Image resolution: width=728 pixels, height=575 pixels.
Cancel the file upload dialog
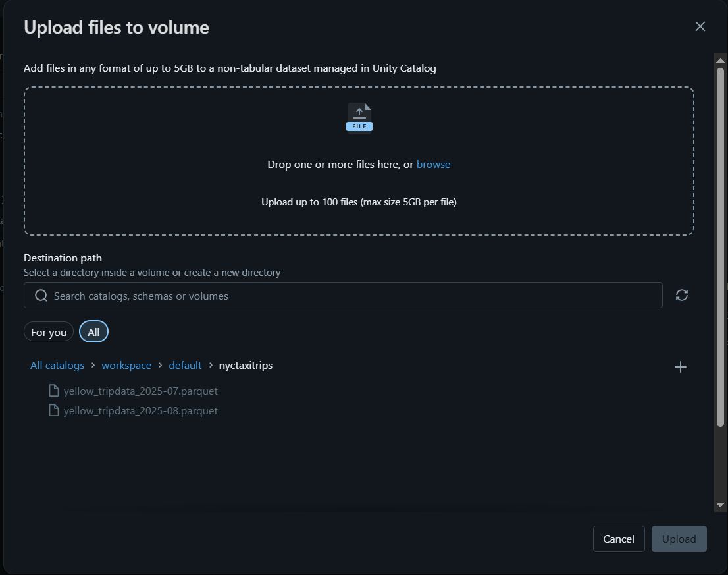[x=619, y=539]
